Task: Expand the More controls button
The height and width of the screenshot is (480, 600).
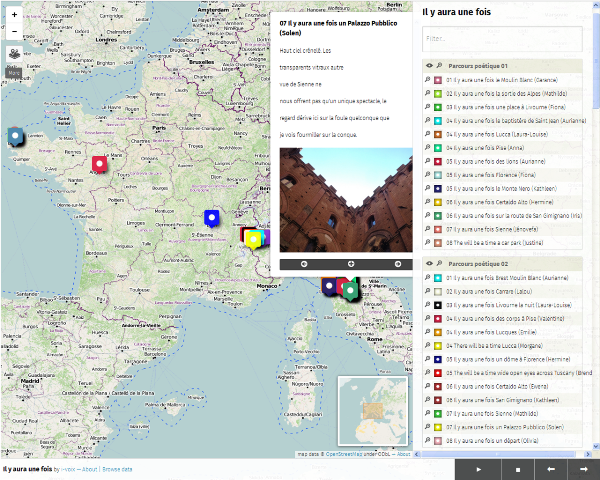Action: (14, 73)
